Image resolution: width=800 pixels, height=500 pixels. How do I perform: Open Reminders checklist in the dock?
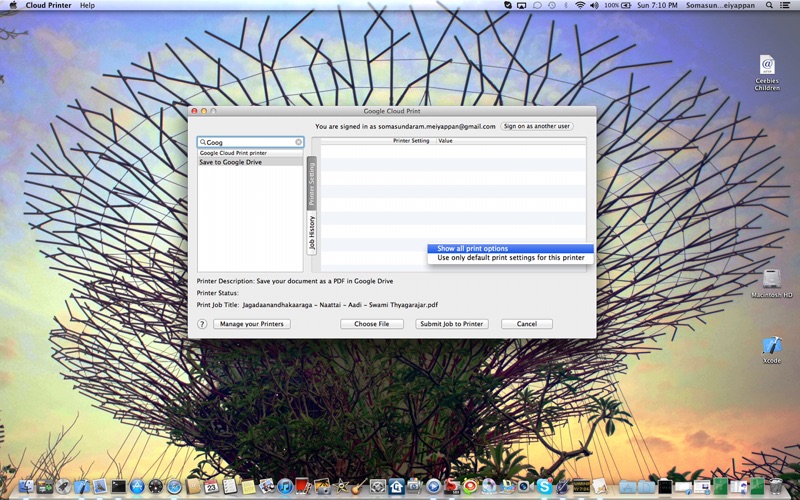(x=230, y=487)
